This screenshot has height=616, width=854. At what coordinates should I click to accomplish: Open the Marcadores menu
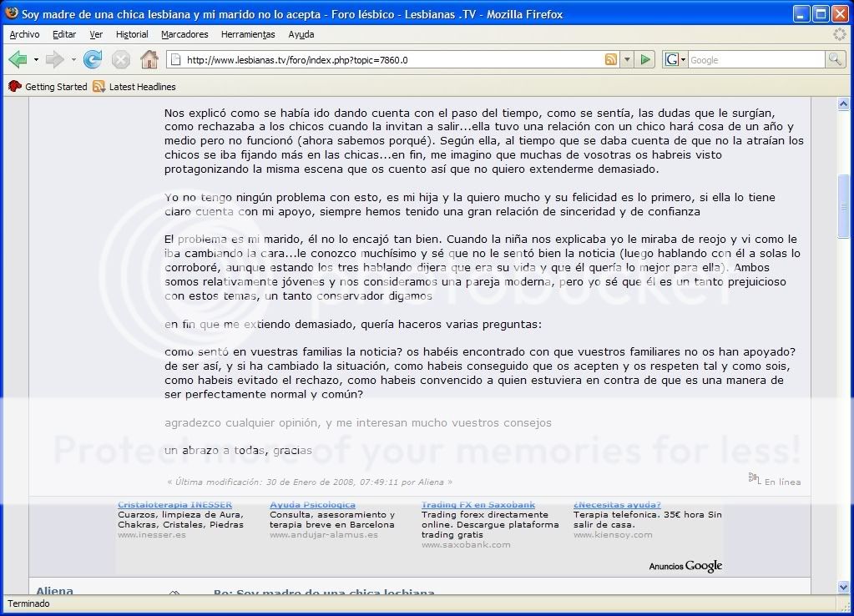pos(184,34)
